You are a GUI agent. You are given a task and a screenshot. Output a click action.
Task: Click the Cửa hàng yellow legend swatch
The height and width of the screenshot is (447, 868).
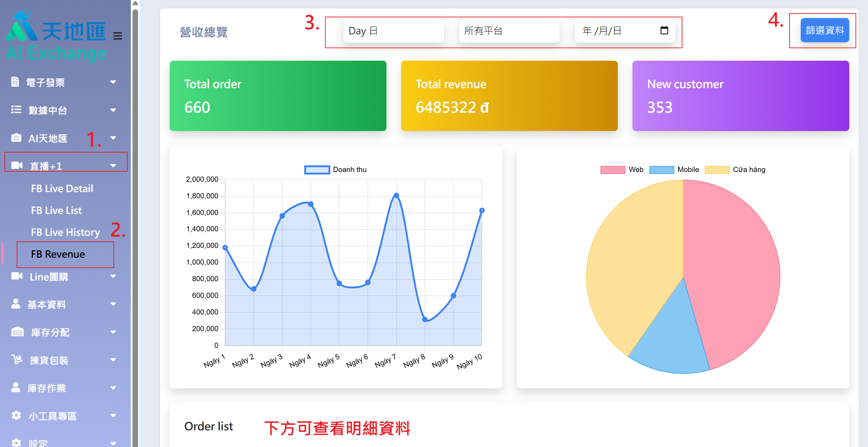tap(717, 170)
